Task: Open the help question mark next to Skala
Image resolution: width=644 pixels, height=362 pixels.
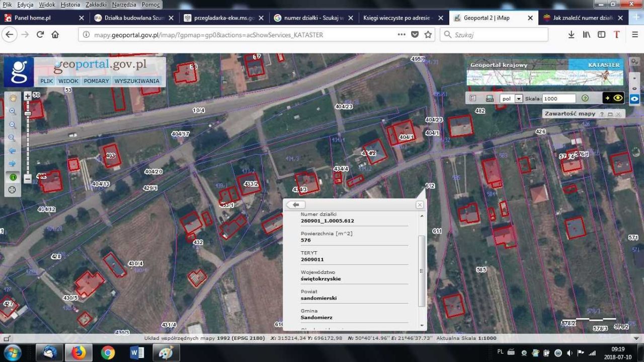Action: click(585, 98)
